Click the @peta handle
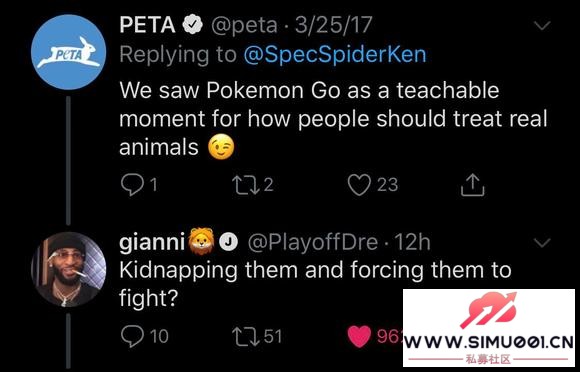The height and width of the screenshot is (372, 580). tap(244, 25)
